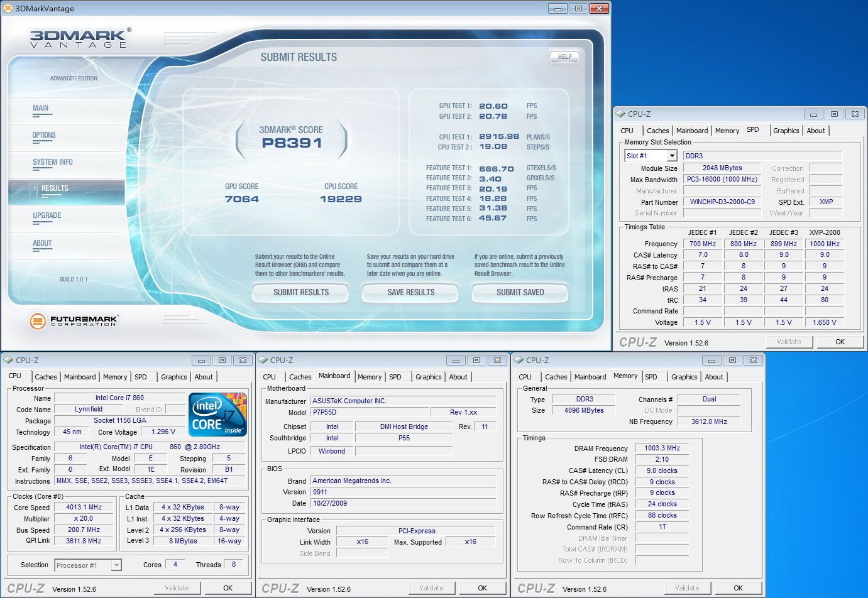
Task: Switch to Memory tab in SPD window
Action: pyautogui.click(x=727, y=131)
